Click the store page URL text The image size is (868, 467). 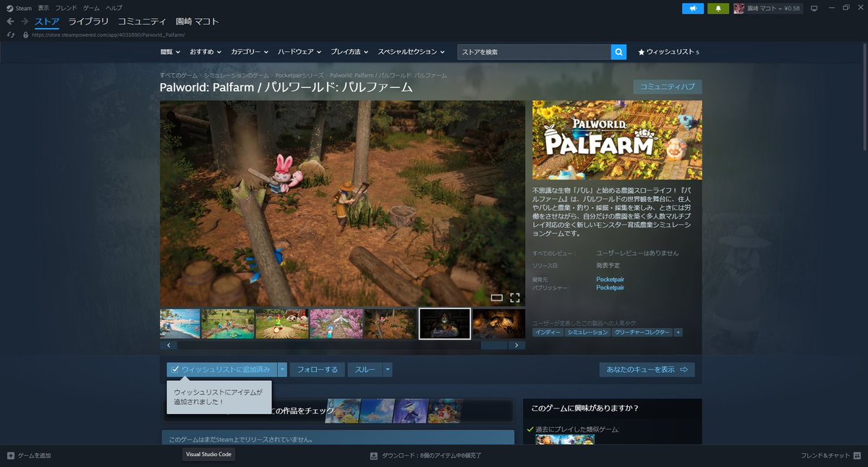[x=109, y=34]
